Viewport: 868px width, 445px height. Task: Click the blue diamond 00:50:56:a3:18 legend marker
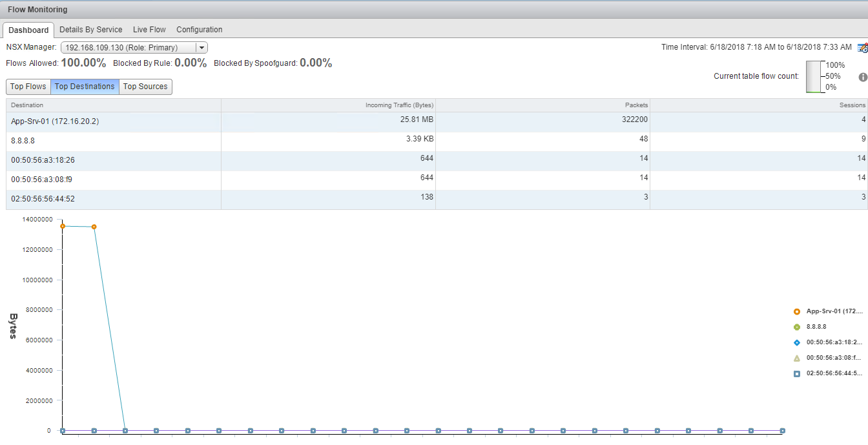797,342
